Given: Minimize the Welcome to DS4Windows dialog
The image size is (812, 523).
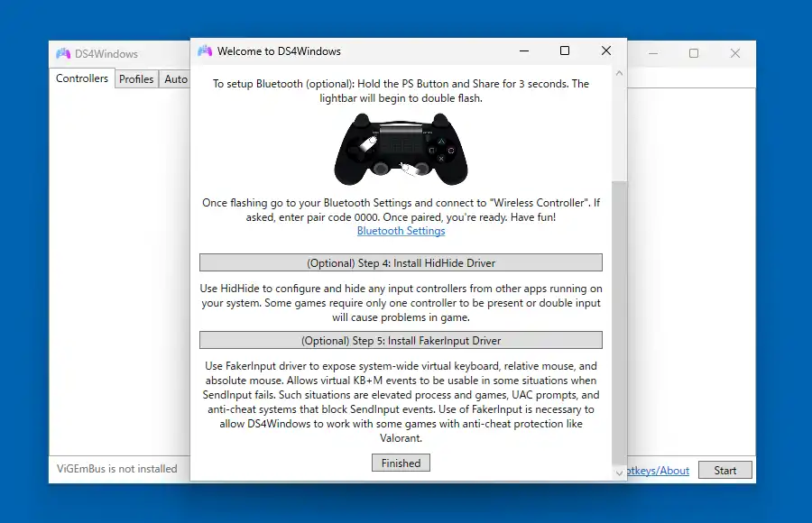Looking at the screenshot, I should click(x=524, y=50).
